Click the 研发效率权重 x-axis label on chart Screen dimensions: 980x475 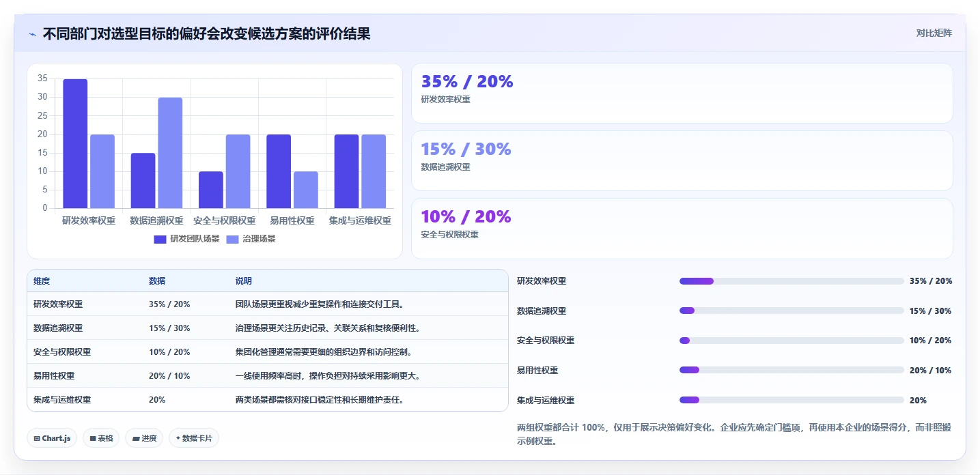pyautogui.click(x=89, y=220)
